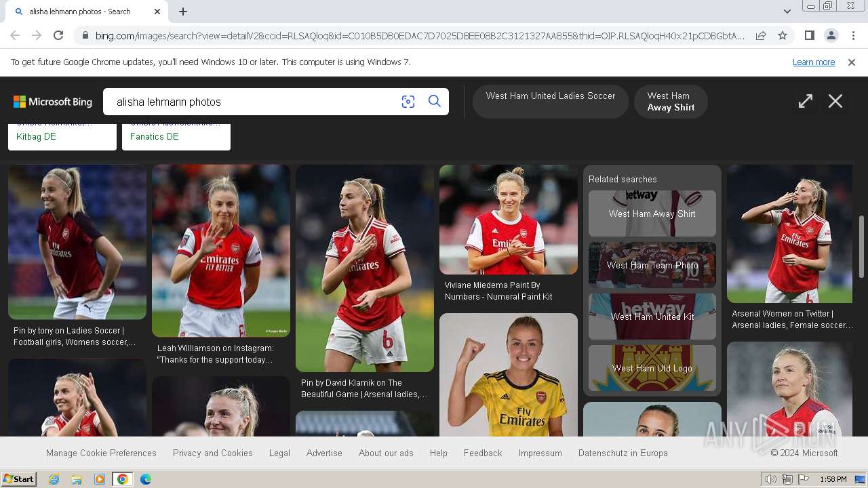This screenshot has height=488, width=868.
Task: Click the page vertical scrollbar thumb
Action: [x=861, y=246]
